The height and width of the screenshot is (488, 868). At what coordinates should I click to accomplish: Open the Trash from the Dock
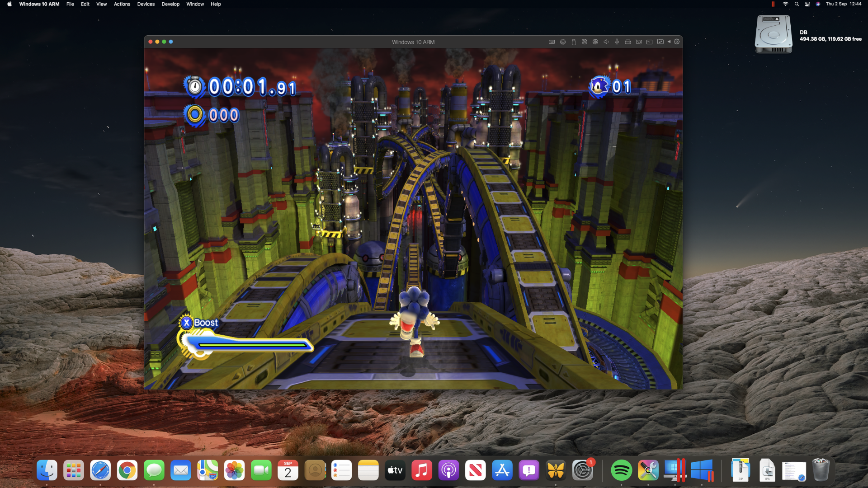821,470
